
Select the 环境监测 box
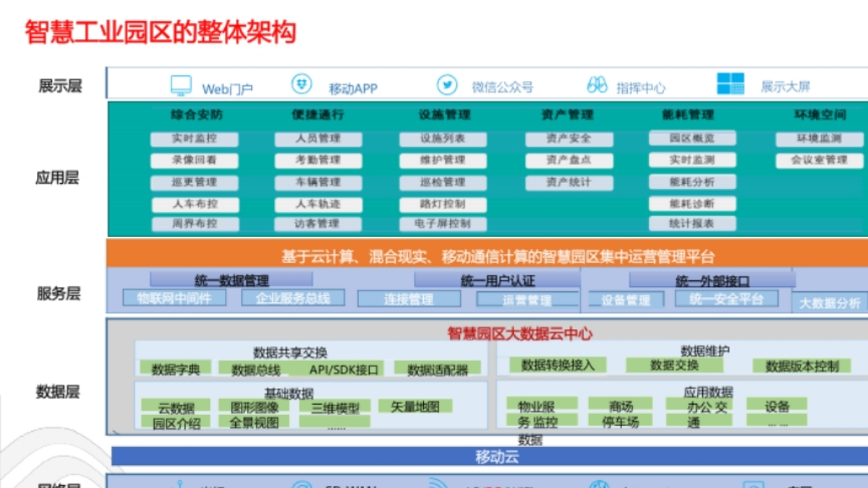(x=820, y=139)
